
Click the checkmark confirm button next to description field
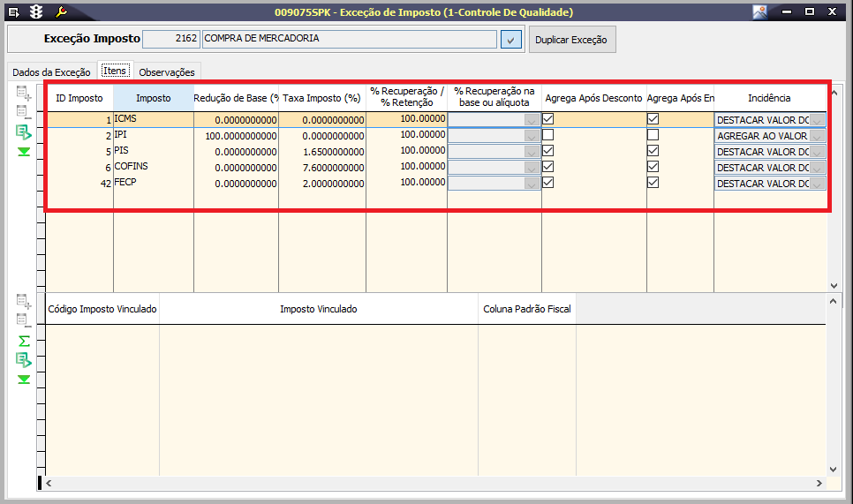pos(510,40)
